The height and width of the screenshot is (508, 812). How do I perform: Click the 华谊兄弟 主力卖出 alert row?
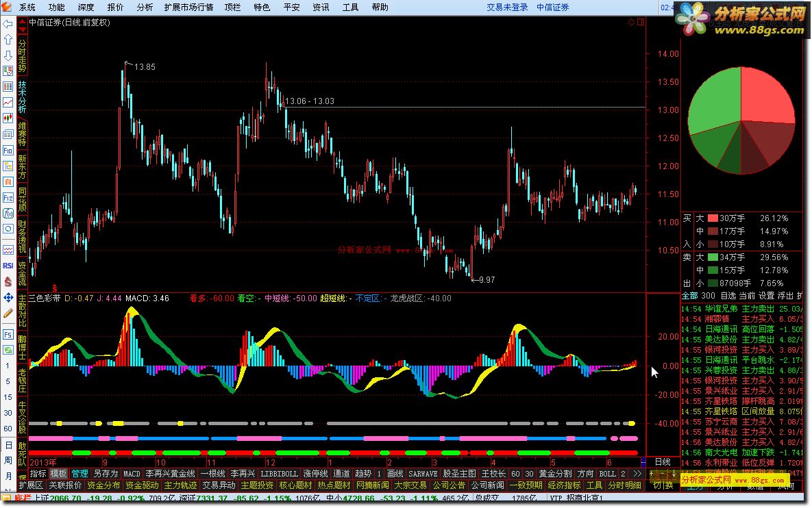click(742, 309)
